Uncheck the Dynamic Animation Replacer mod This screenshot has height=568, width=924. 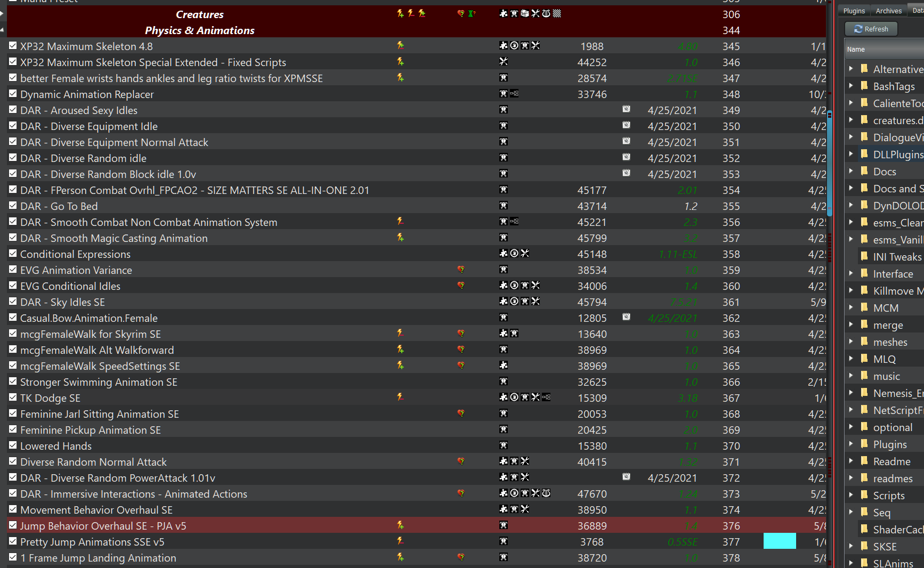13,94
